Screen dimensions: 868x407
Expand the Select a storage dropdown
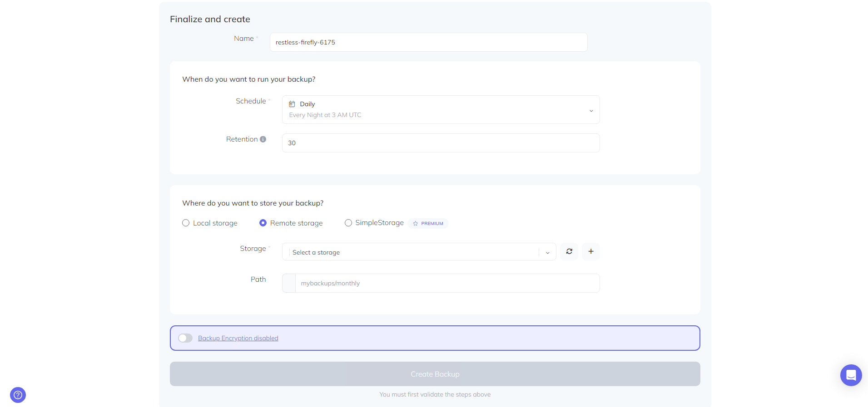pyautogui.click(x=413, y=252)
